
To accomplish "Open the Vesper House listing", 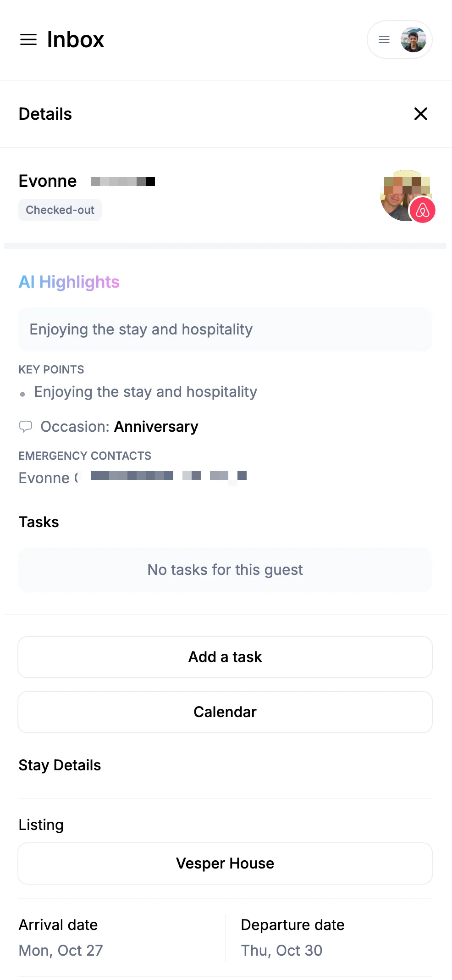I will coord(225,863).
